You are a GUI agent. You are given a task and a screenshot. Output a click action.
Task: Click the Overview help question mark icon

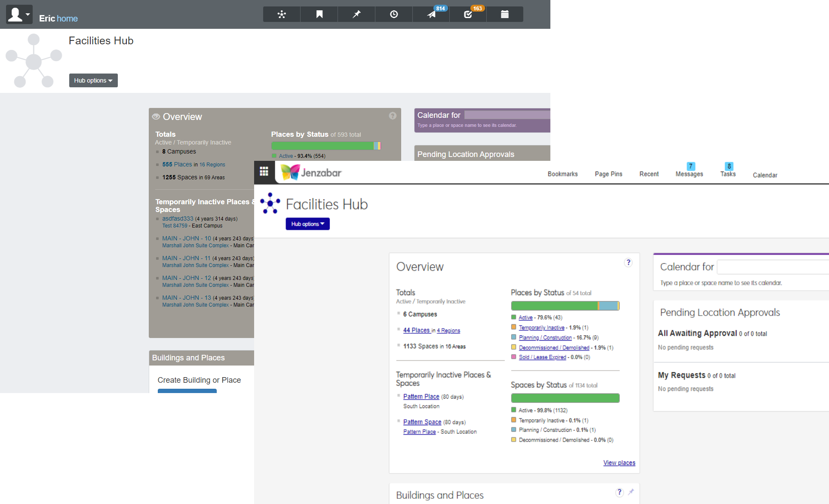point(628,263)
